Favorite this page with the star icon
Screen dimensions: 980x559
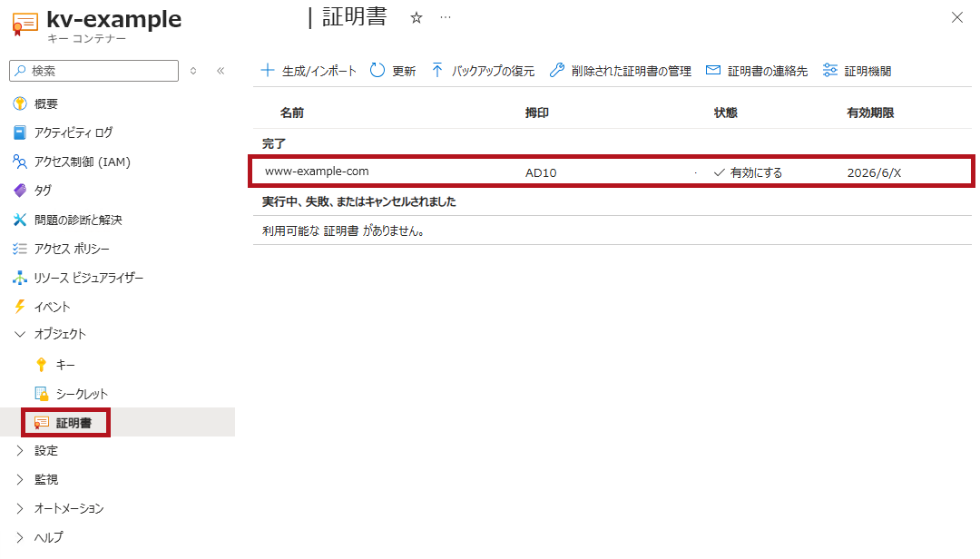click(x=416, y=18)
